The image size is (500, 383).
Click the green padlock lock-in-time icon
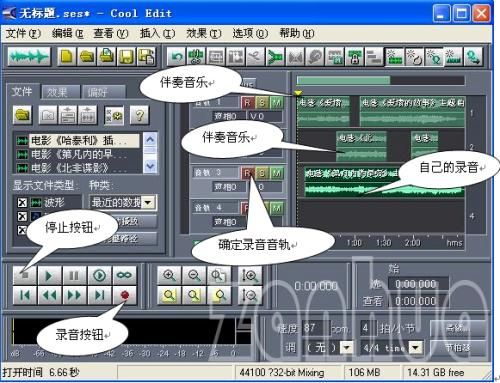point(355,57)
